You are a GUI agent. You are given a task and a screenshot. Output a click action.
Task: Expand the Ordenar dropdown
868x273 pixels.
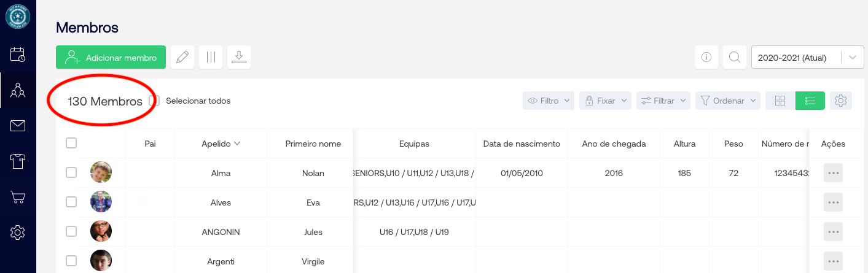click(x=727, y=101)
